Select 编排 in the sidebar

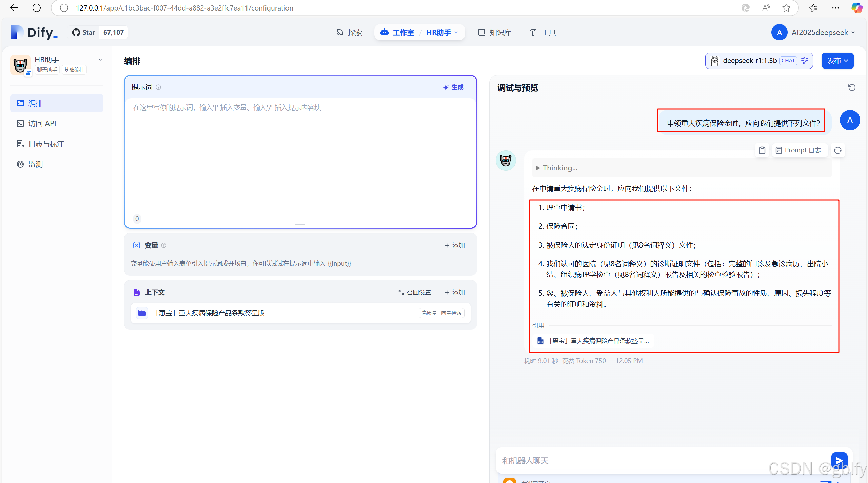[x=57, y=103]
